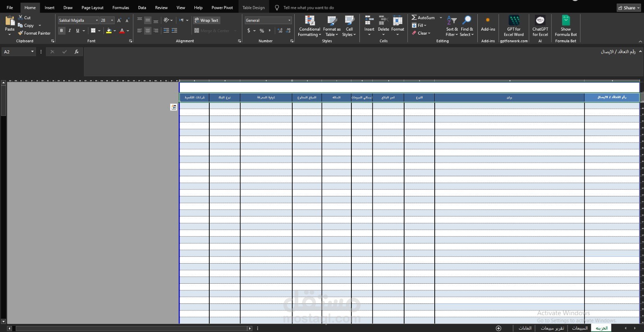This screenshot has height=332, width=644.
Task: Switch to the Power Pivot tab
Action: point(222,8)
